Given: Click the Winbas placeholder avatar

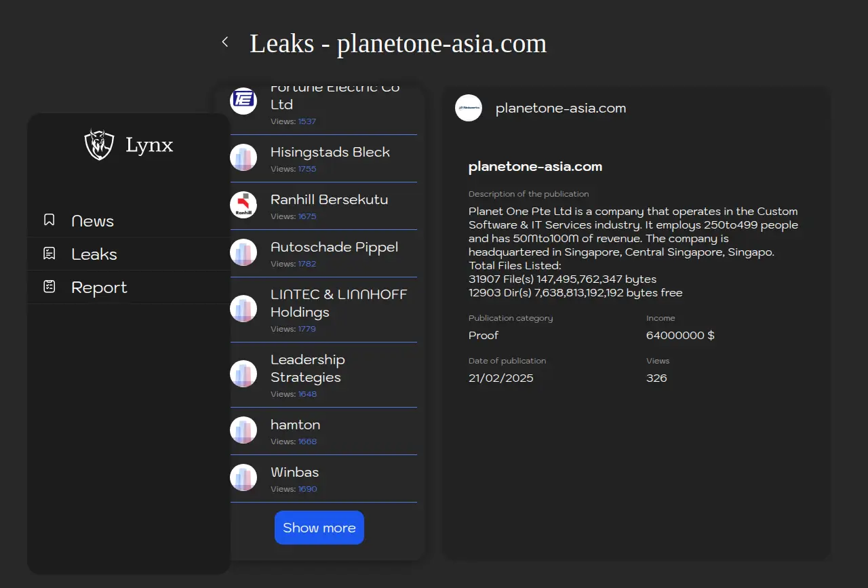Looking at the screenshot, I should pos(243,477).
